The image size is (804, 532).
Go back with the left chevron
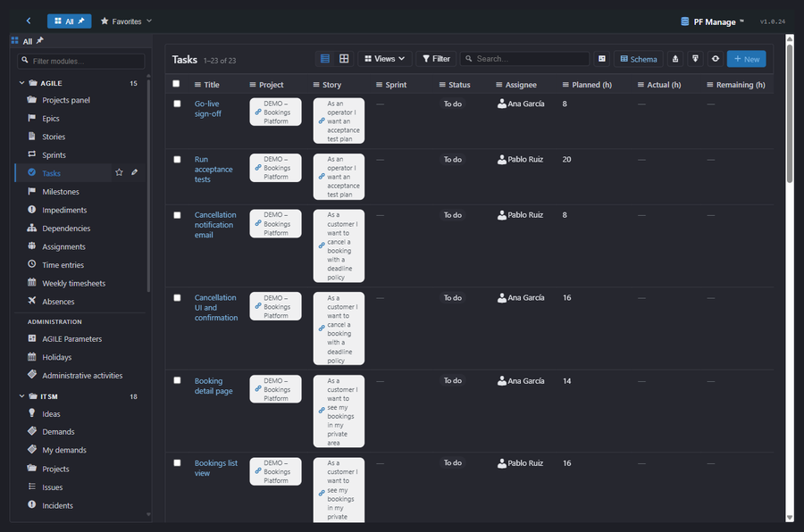tap(29, 21)
